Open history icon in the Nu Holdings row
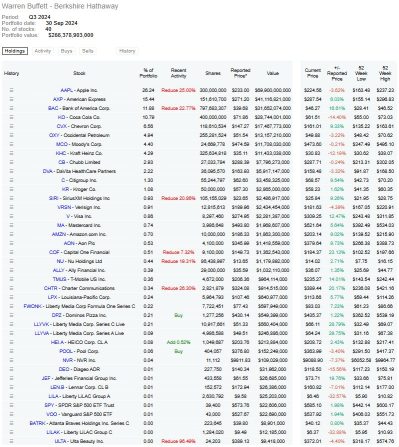Viewport: 399px width, 447px height. click(x=12, y=261)
